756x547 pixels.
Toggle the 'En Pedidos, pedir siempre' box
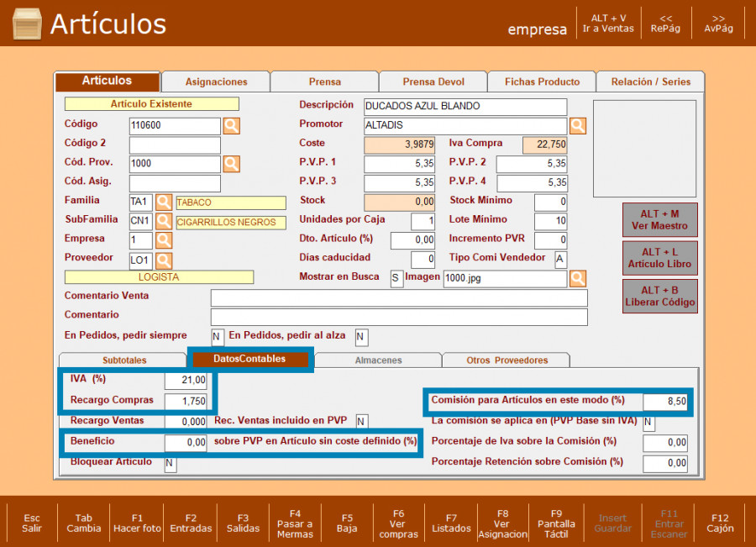tap(218, 337)
